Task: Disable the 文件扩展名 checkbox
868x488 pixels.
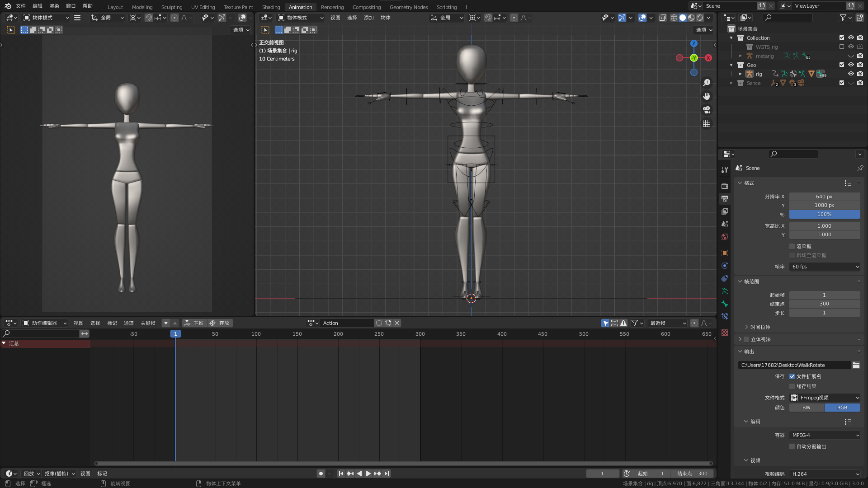Action: pos(792,376)
